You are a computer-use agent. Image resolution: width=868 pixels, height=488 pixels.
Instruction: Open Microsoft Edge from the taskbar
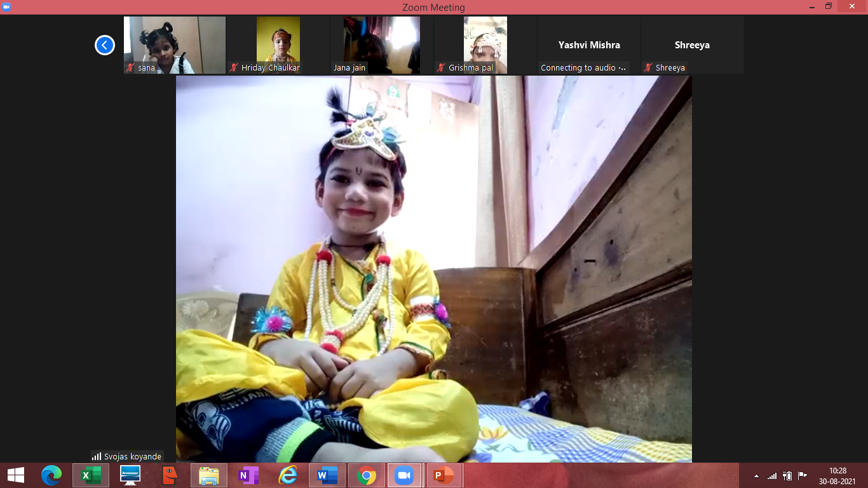pyautogui.click(x=51, y=475)
